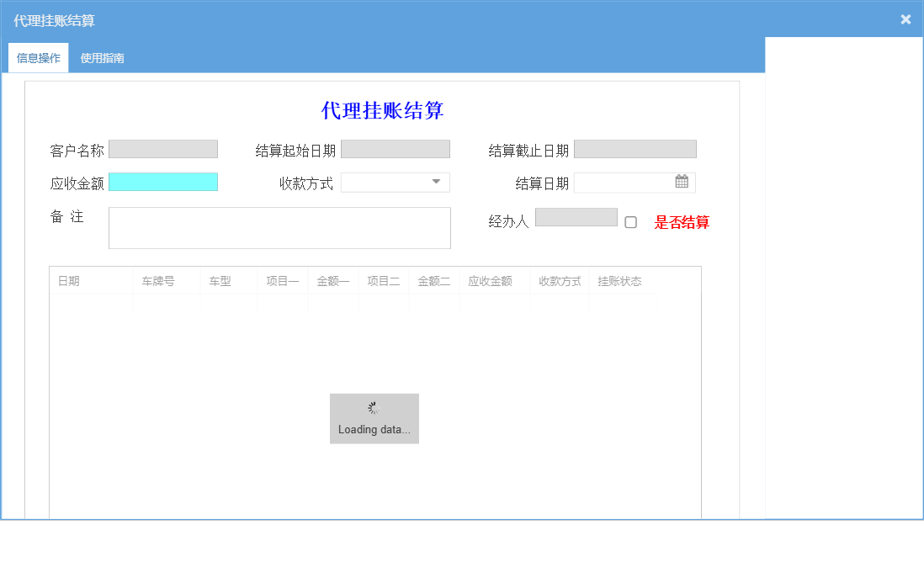Click the 结算起始日期 date field
This screenshot has height=578, width=924.
(x=395, y=148)
